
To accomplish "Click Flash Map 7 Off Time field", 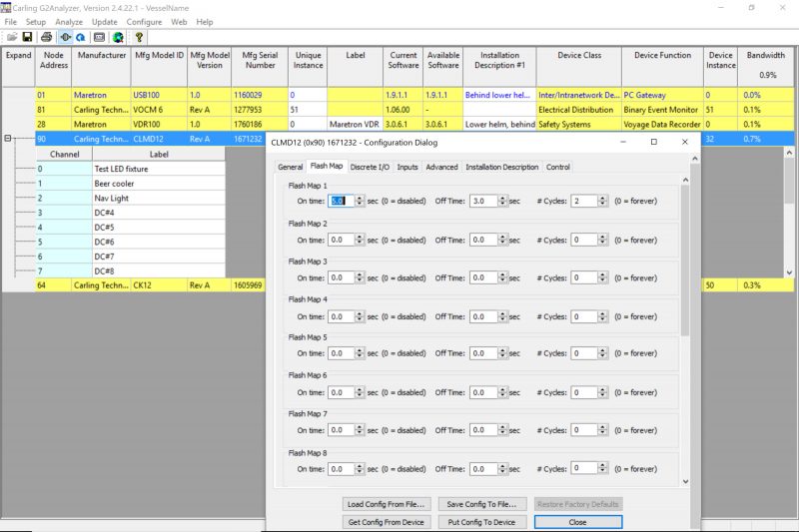I will point(483,430).
